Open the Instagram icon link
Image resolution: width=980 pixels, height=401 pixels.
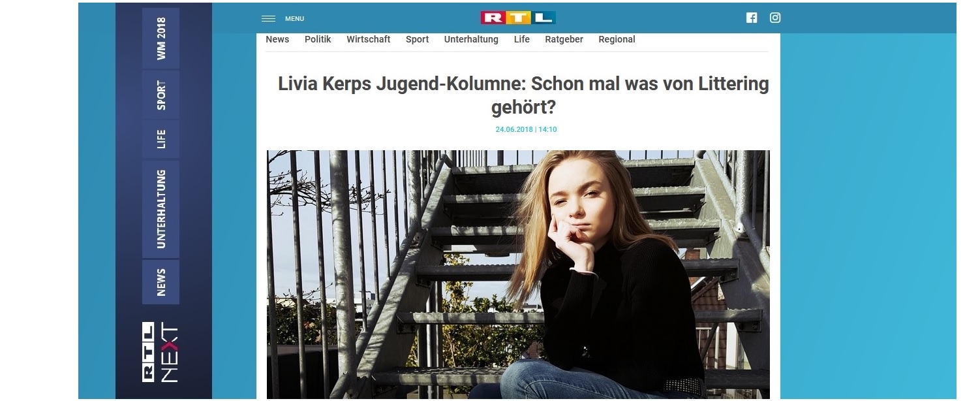point(775,18)
